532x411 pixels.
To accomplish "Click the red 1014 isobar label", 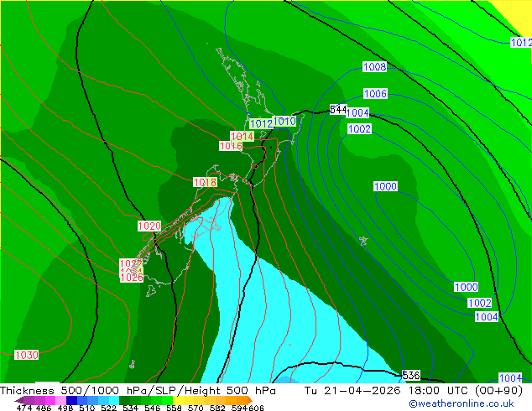I will click(242, 137).
